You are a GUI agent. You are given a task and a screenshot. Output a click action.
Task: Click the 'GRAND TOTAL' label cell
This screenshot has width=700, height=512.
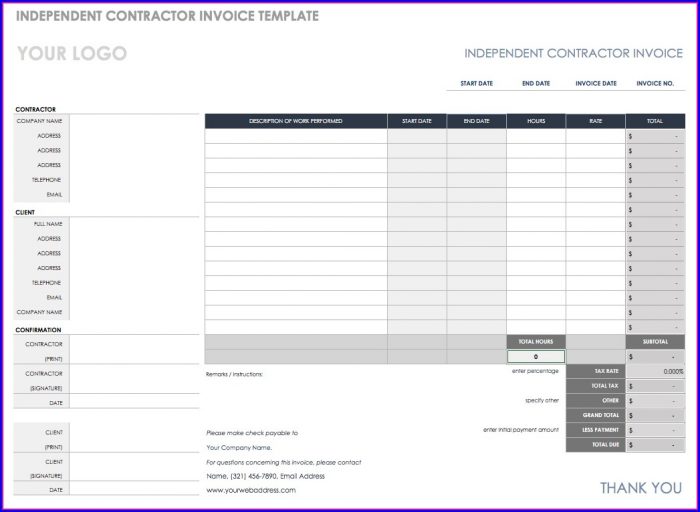[x=596, y=416]
